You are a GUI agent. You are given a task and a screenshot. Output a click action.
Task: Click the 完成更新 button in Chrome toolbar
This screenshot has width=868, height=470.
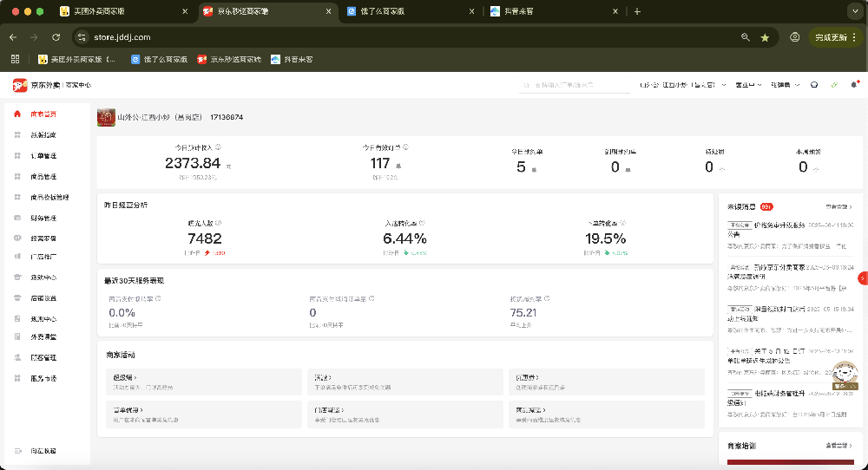click(834, 37)
